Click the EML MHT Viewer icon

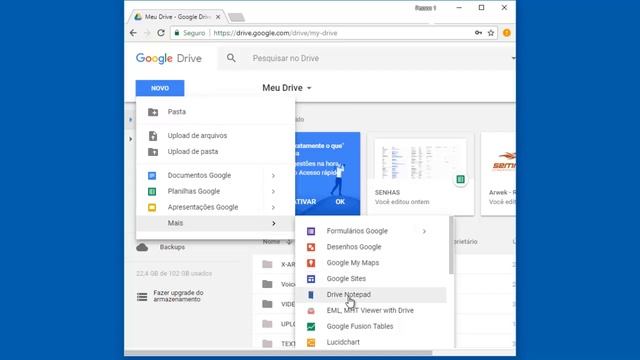[x=311, y=311]
